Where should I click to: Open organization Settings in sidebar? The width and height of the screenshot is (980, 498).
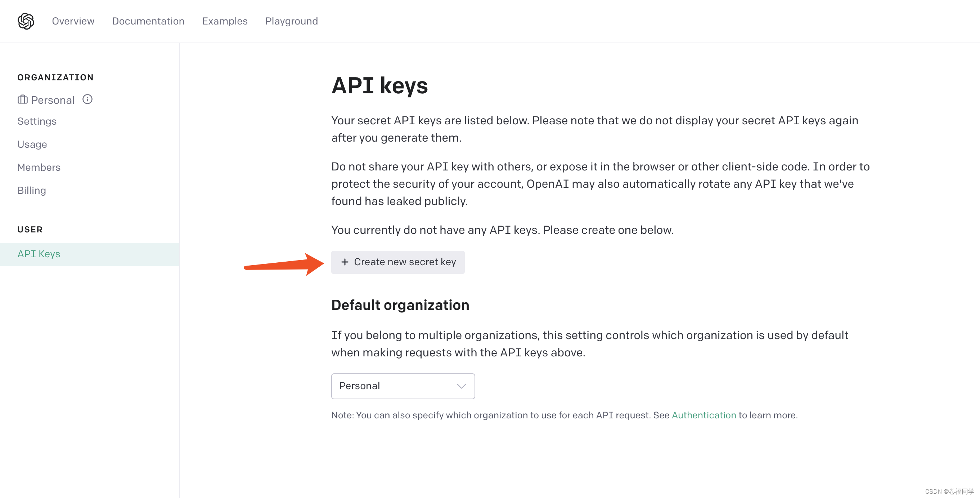coord(37,121)
